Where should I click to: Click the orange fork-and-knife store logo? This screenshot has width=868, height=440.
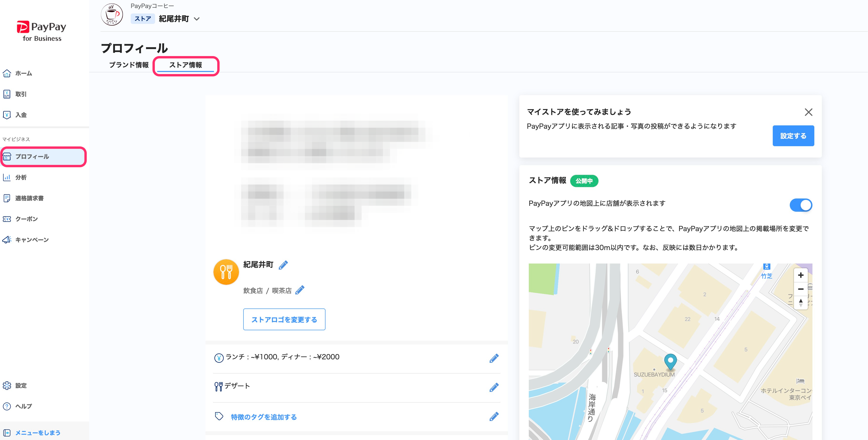point(226,272)
